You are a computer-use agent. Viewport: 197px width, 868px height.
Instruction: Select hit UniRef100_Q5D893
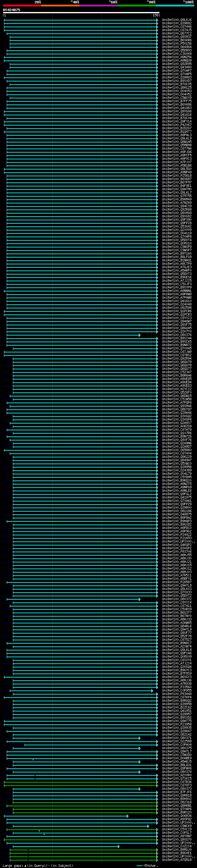176,50
